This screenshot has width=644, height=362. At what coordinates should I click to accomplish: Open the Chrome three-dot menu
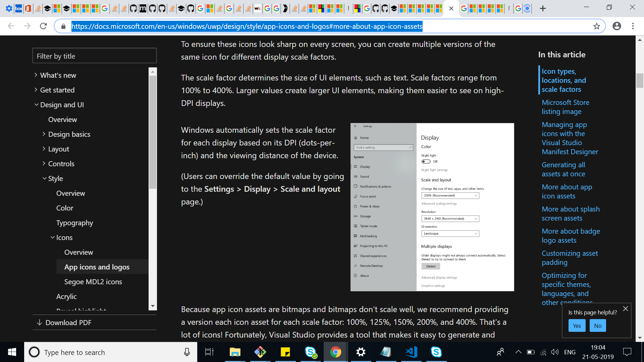(633, 26)
